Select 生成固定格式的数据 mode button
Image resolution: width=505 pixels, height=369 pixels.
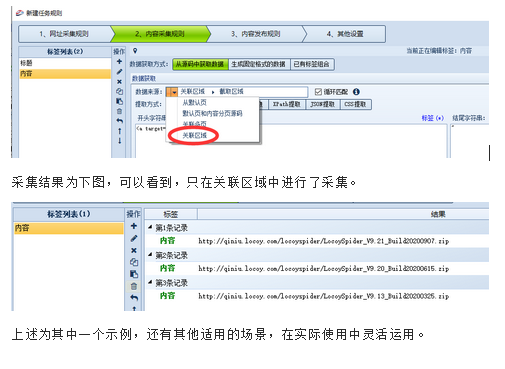click(x=259, y=64)
